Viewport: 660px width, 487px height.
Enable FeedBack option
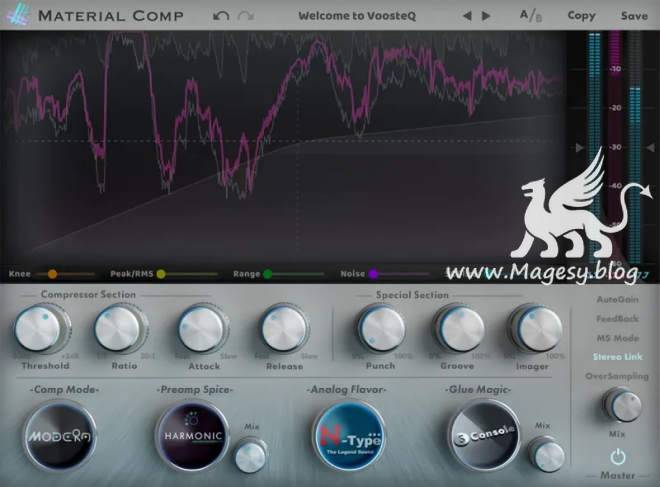coord(617,319)
